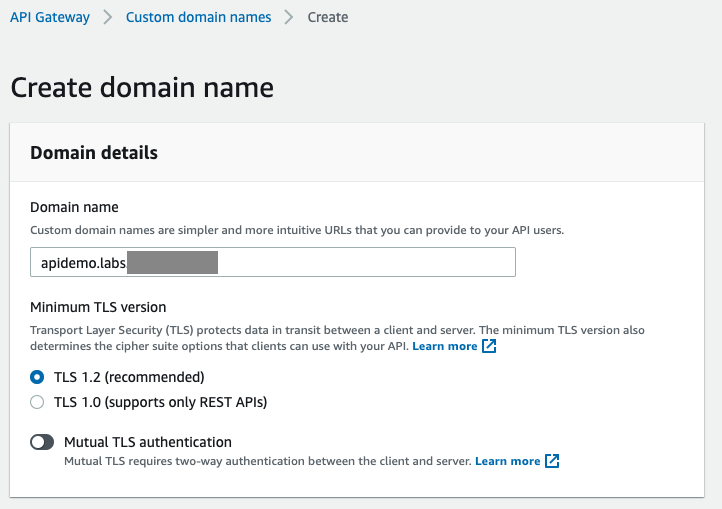Click the TLS 1.0 supports only REST APIs label
The height and width of the screenshot is (509, 722).
[x=160, y=402]
